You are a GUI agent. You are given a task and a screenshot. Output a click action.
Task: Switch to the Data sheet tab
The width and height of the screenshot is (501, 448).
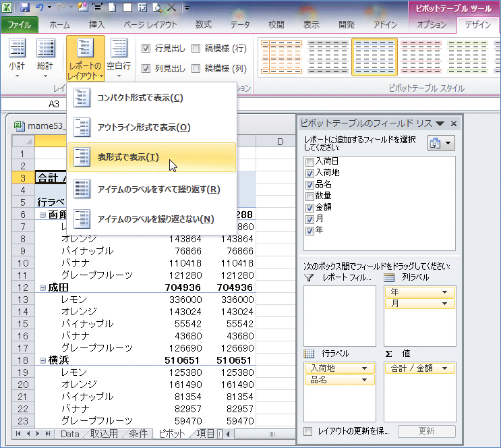[x=69, y=434]
